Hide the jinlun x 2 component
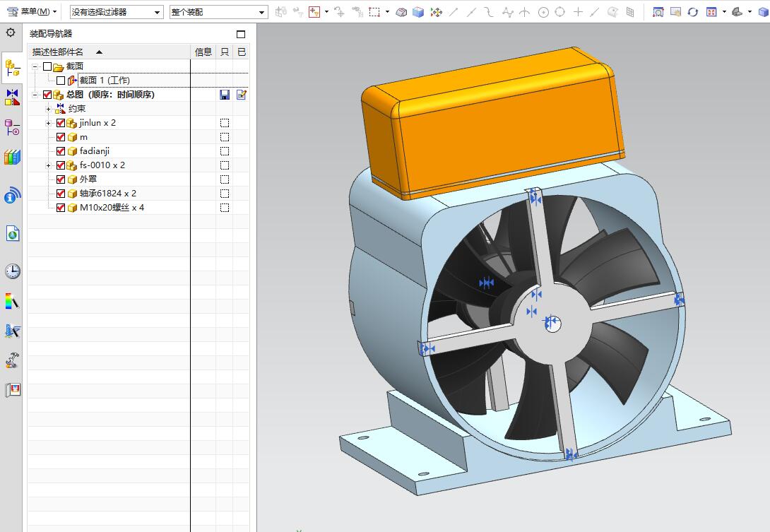Screen dimensions: 770x532 coord(61,123)
